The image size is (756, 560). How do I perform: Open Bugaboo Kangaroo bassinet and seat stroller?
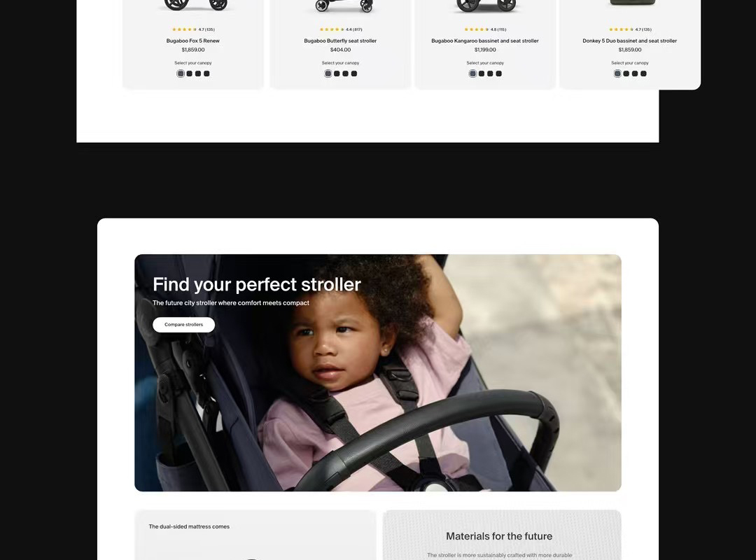coord(485,41)
